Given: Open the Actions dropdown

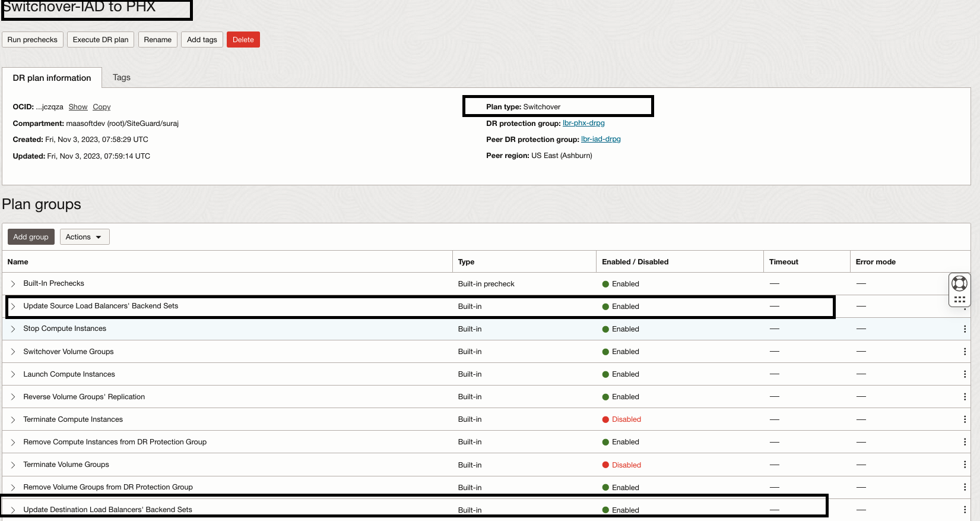Looking at the screenshot, I should [x=84, y=237].
